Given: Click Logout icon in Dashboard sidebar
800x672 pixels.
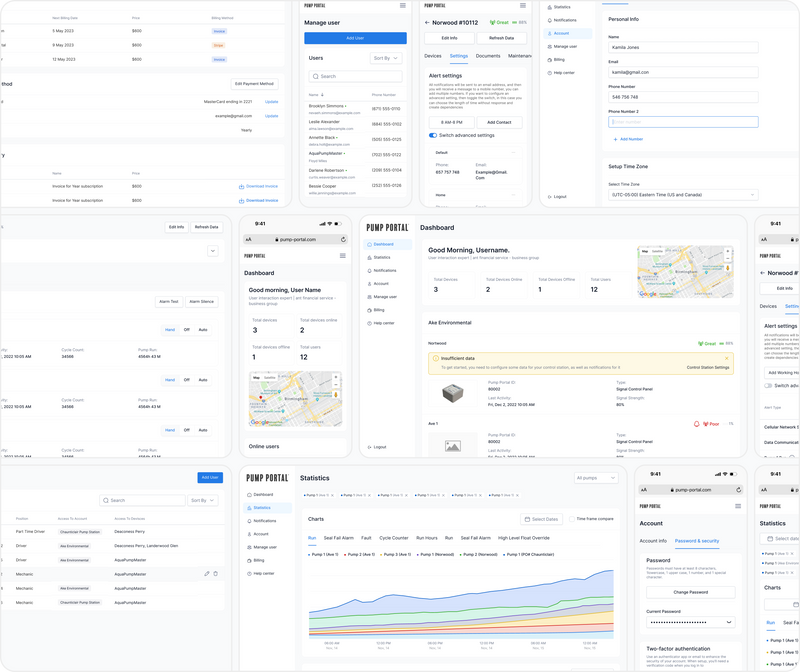Looking at the screenshot, I should point(369,447).
